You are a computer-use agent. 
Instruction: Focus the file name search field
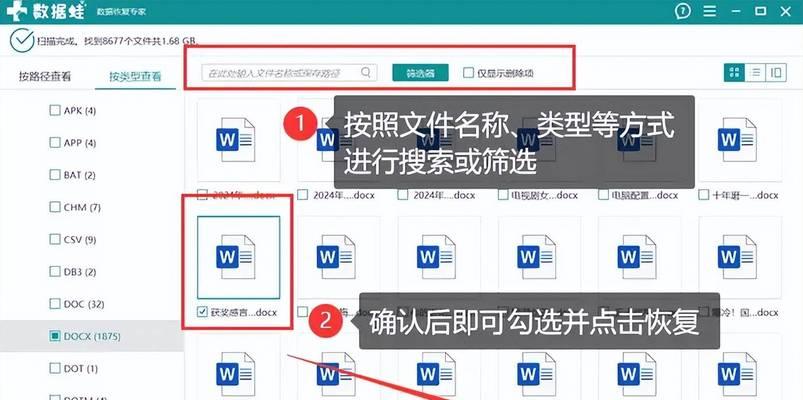tap(289, 73)
